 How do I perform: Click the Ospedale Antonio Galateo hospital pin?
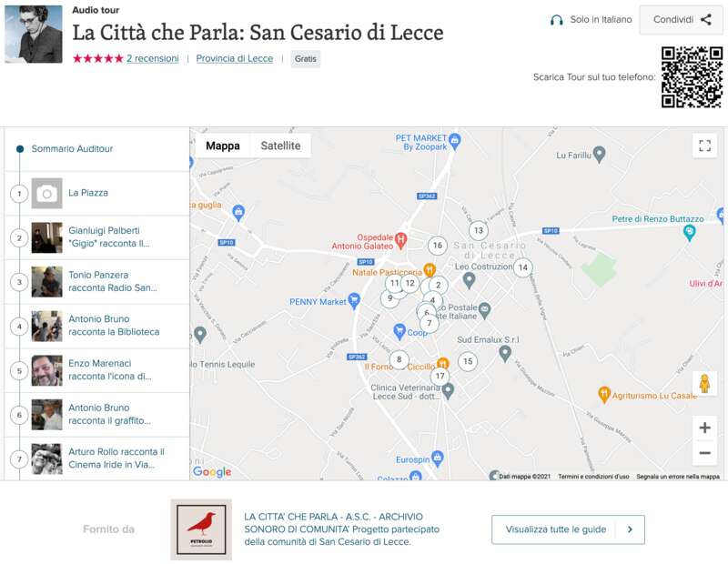400,239
